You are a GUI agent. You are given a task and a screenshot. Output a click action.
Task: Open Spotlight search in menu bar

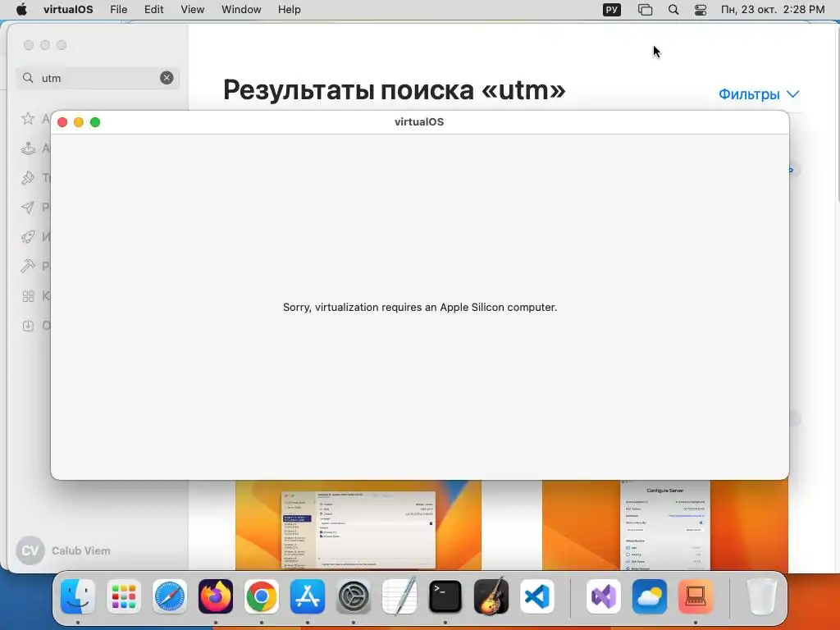[x=673, y=10]
